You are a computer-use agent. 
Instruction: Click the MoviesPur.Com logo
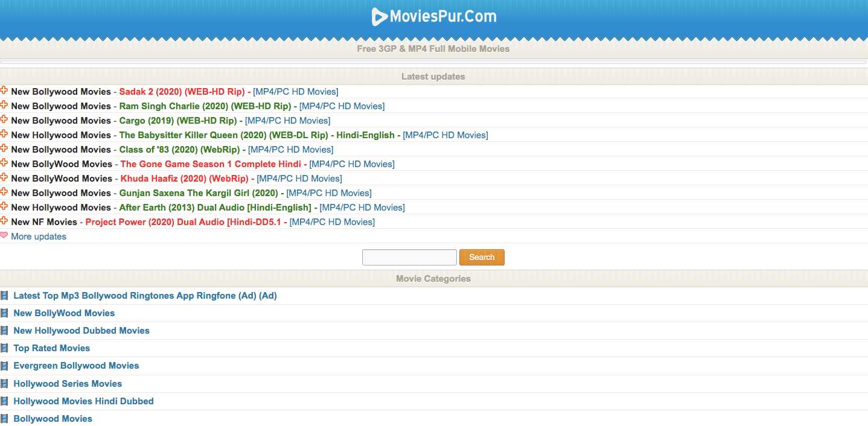point(434,16)
